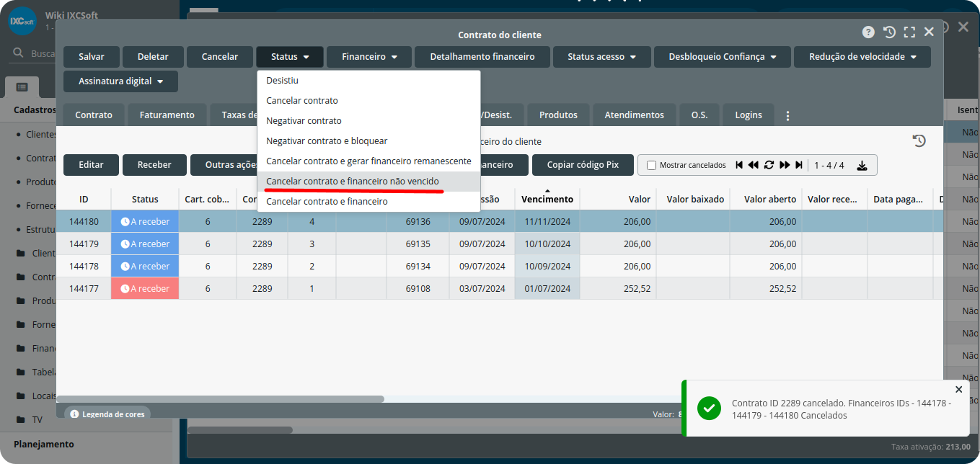980x464 pixels.
Task: Refresh the financial records grid
Action: [x=769, y=165]
